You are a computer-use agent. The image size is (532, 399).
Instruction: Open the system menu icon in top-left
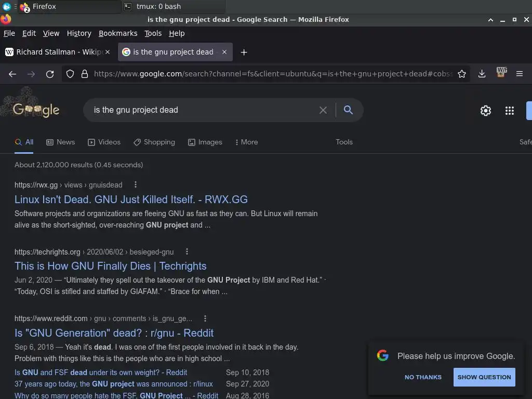6,6
